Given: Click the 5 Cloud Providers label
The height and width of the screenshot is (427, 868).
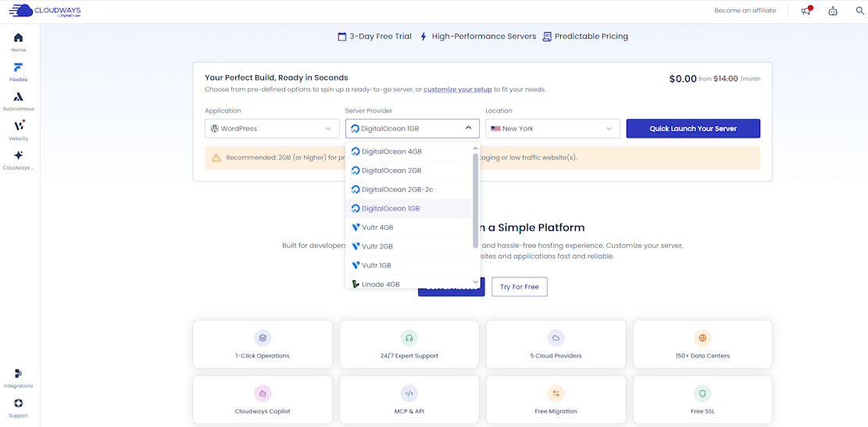Looking at the screenshot, I should (555, 356).
